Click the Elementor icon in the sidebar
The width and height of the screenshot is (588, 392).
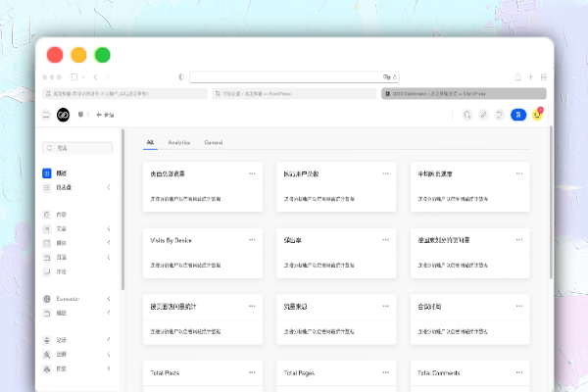(x=47, y=298)
